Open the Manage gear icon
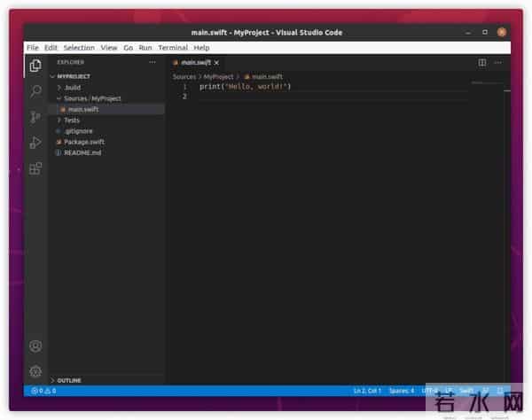This screenshot has width=532, height=420. coord(35,371)
